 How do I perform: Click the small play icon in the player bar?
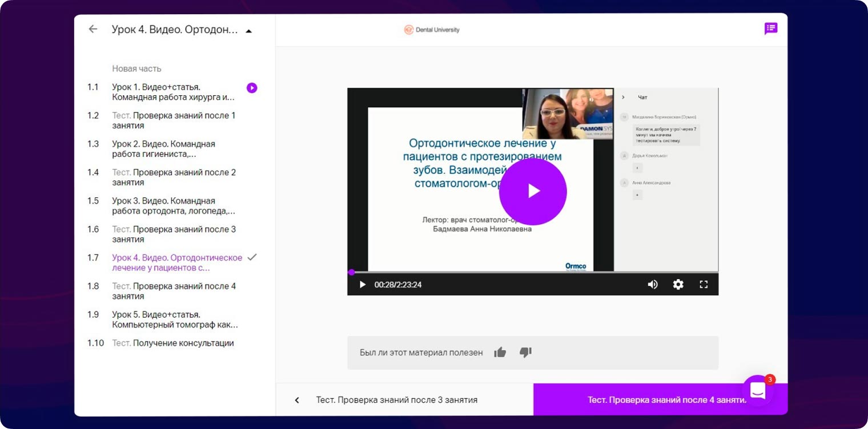click(x=362, y=285)
